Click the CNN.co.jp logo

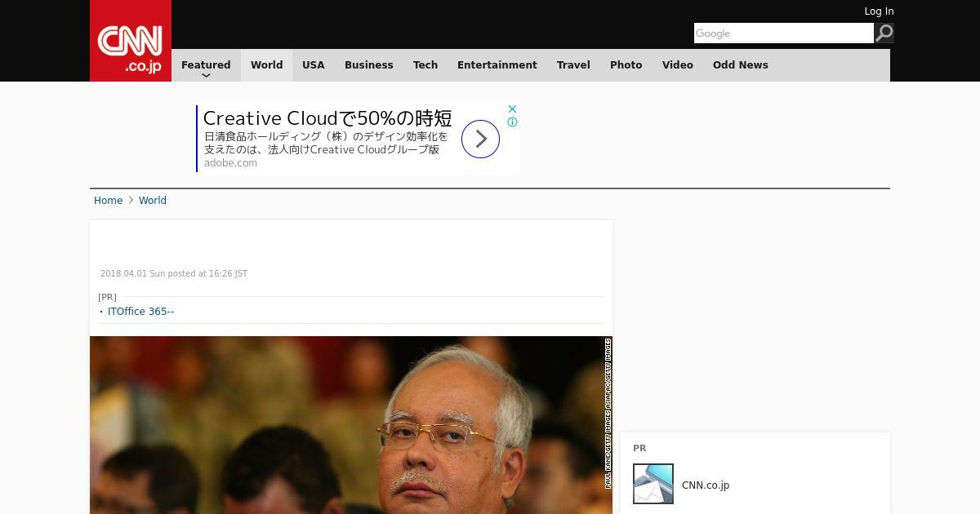click(131, 41)
